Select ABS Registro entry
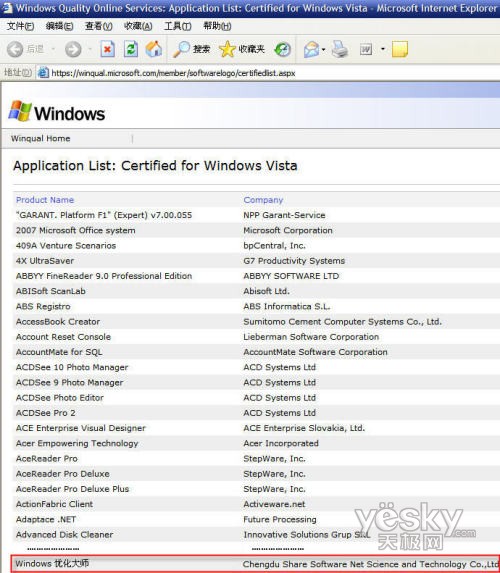Viewport: 500px width, 573px height. 43,307
